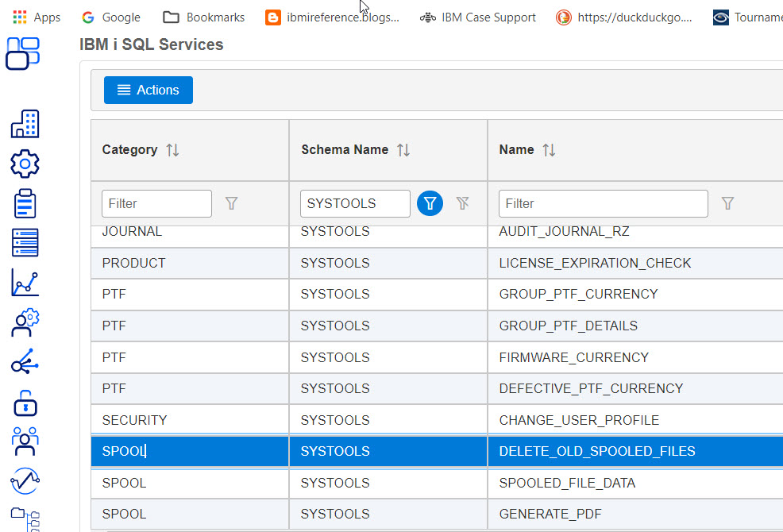Open the Bookmarks folder in bookmarks bar
The height and width of the screenshot is (532, 783).
coord(204,17)
